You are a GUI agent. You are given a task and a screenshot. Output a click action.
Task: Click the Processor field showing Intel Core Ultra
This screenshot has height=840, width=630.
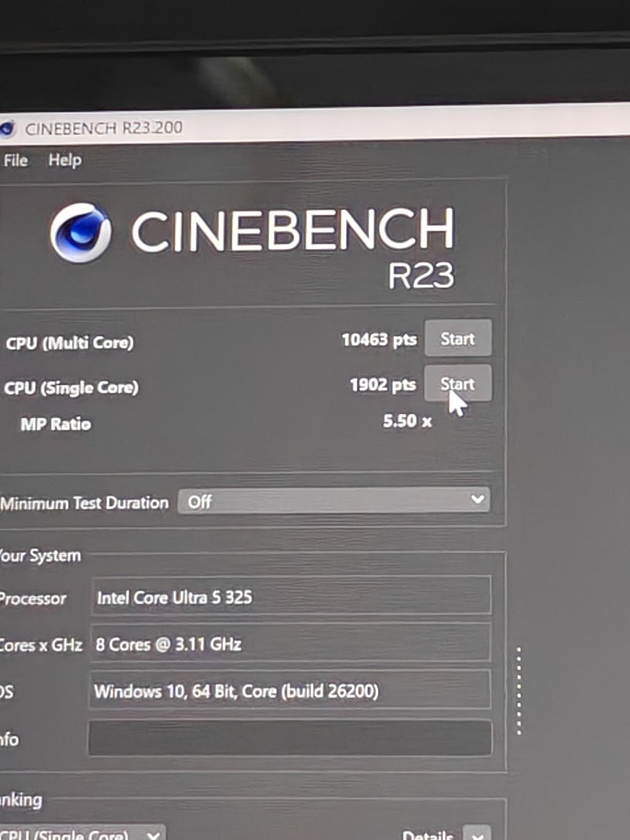pos(291,596)
